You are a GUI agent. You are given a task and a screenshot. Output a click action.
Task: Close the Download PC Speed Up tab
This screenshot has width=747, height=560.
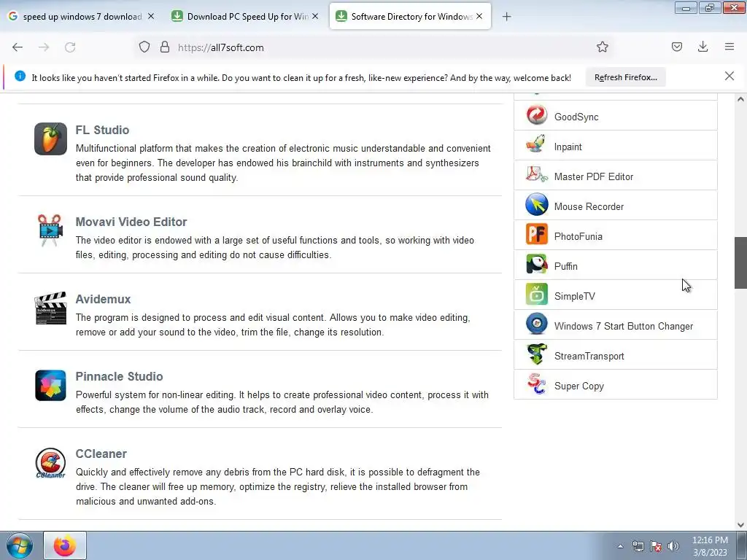315,16
